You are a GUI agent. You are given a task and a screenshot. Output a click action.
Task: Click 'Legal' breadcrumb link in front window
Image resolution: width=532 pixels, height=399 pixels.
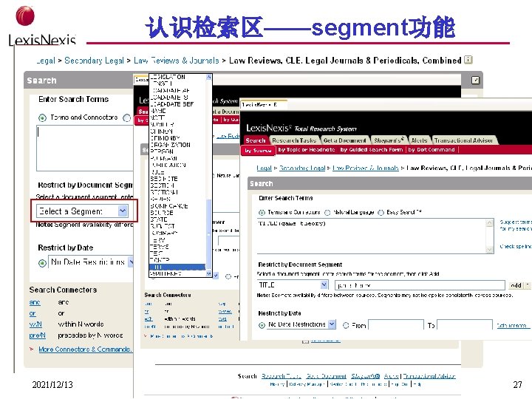coord(264,168)
